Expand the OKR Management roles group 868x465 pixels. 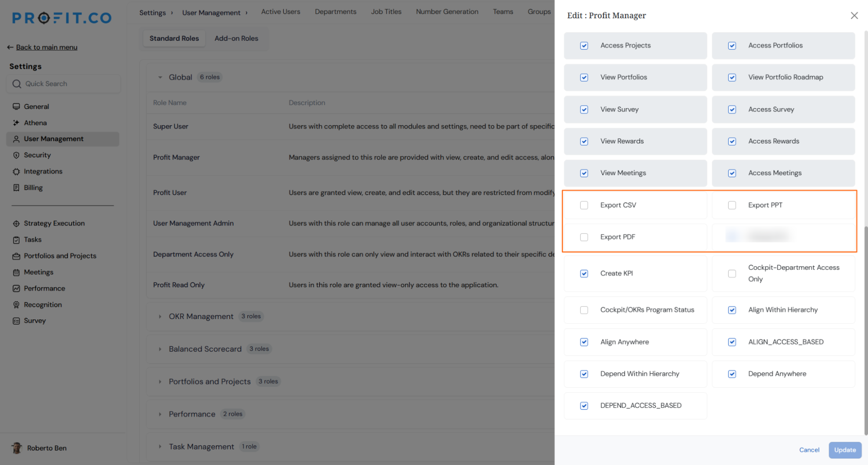[160, 316]
